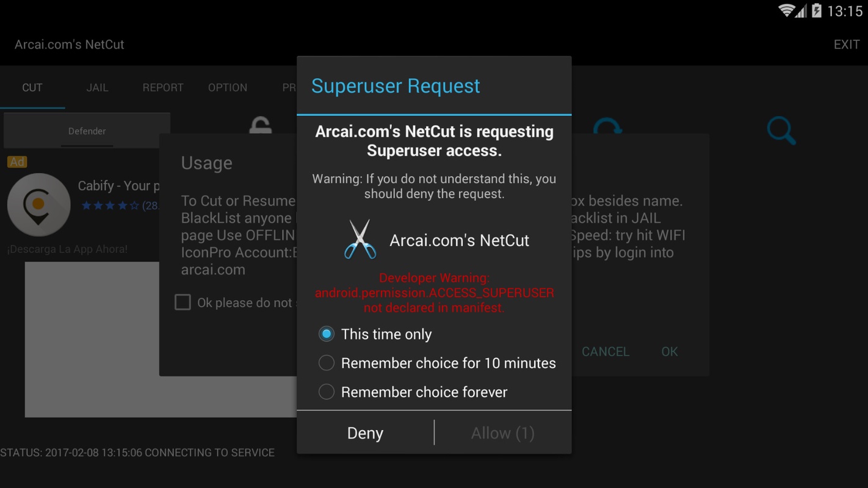This screenshot has width=868, height=488.
Task: Click the unlock padlock icon
Action: [259, 125]
